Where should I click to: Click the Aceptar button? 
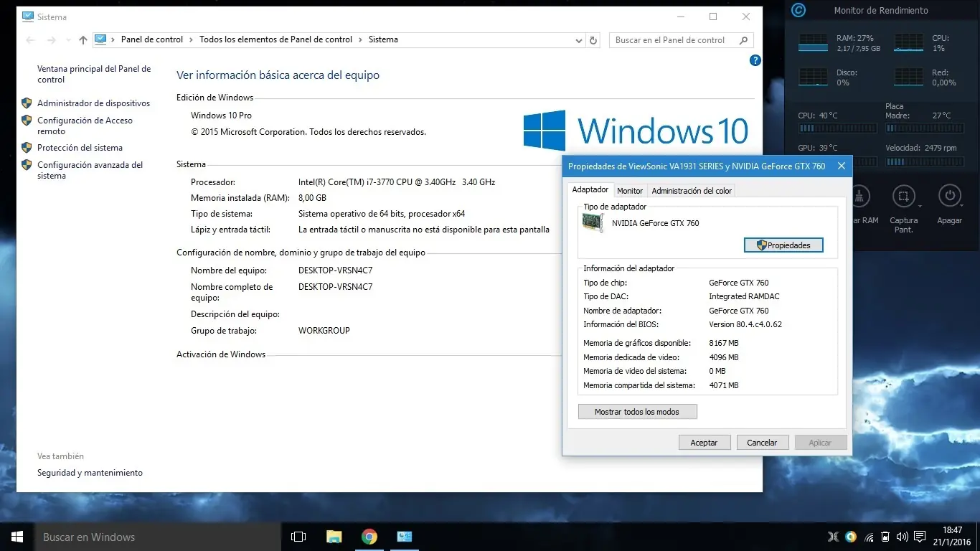coord(704,443)
